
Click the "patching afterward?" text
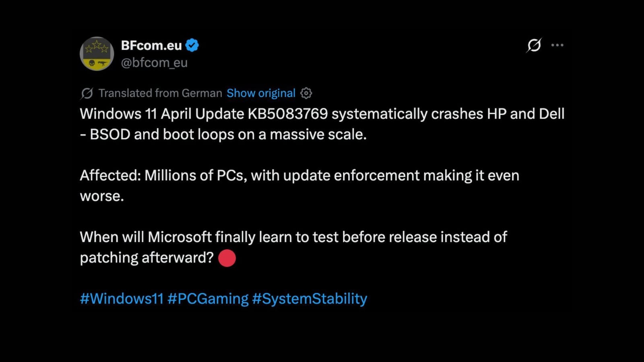coord(147,258)
